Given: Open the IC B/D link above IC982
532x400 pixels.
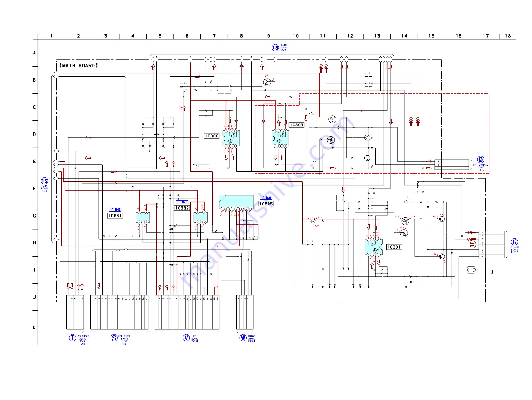Looking at the screenshot, I should [x=182, y=202].
